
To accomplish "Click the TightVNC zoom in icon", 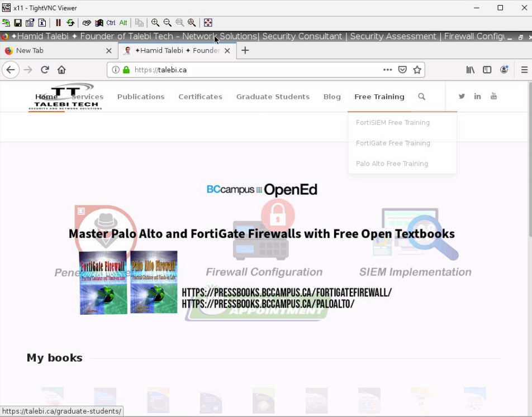I will [x=155, y=23].
